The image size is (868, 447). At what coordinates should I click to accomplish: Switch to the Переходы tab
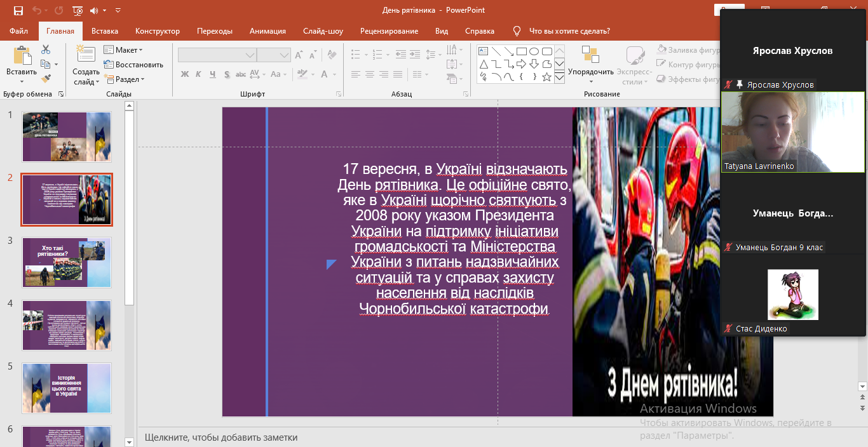(x=215, y=31)
